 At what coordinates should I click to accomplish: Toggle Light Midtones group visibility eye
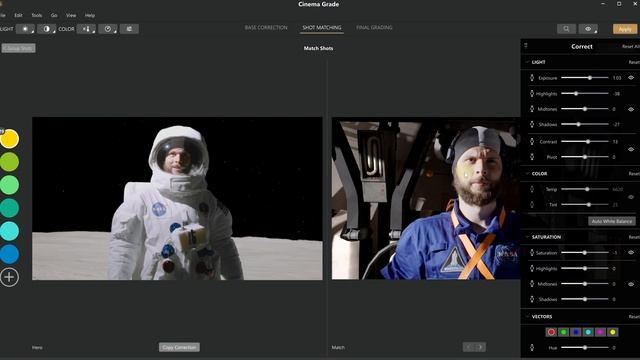(x=631, y=109)
